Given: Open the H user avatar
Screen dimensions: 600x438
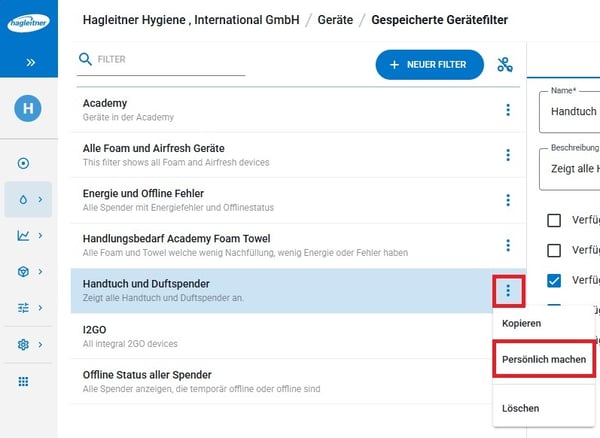Looking at the screenshot, I should 28,109.
